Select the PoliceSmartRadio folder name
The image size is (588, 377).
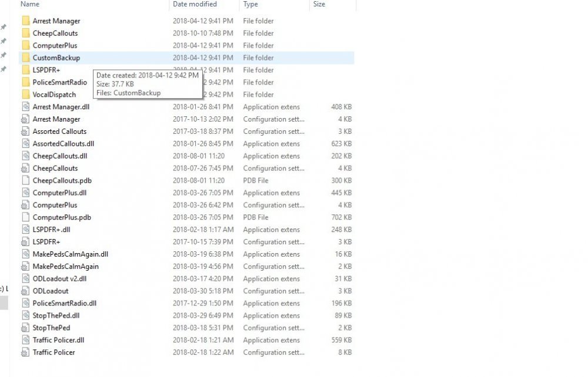pos(59,82)
